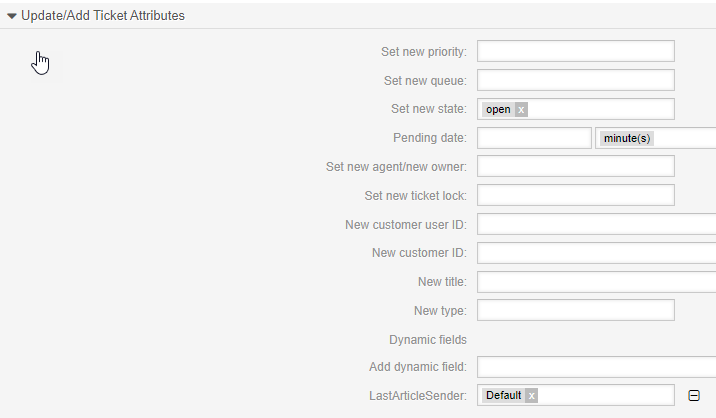This screenshot has width=716, height=418.
Task: Click the New customer ID field
Action: click(x=597, y=253)
